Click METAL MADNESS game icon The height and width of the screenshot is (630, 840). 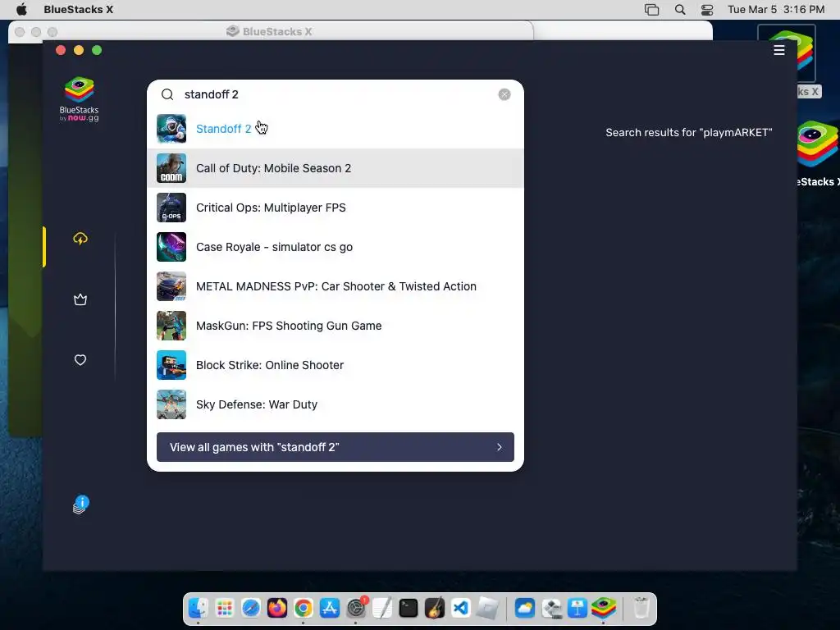point(171,286)
